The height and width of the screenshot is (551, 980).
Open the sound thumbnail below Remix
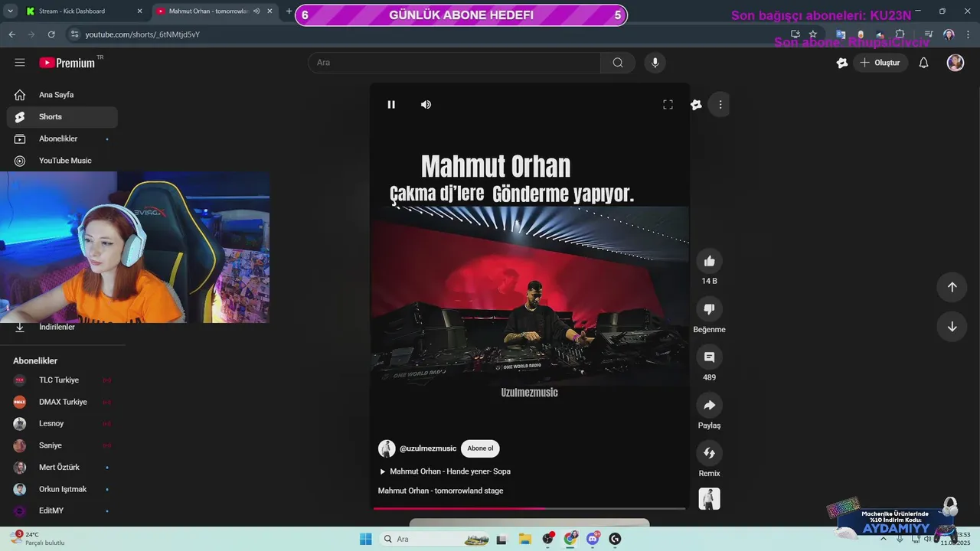[x=709, y=499]
